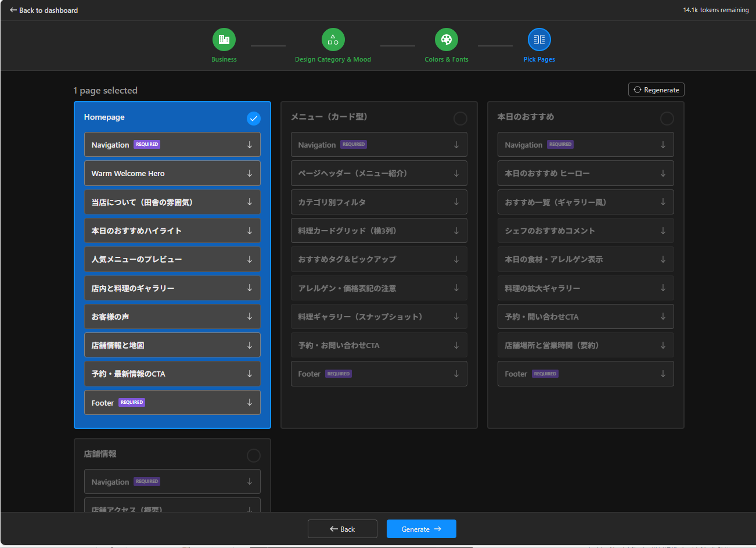Viewport: 756px width, 548px height.
Task: Click the Business step building icon
Action: [x=224, y=40]
